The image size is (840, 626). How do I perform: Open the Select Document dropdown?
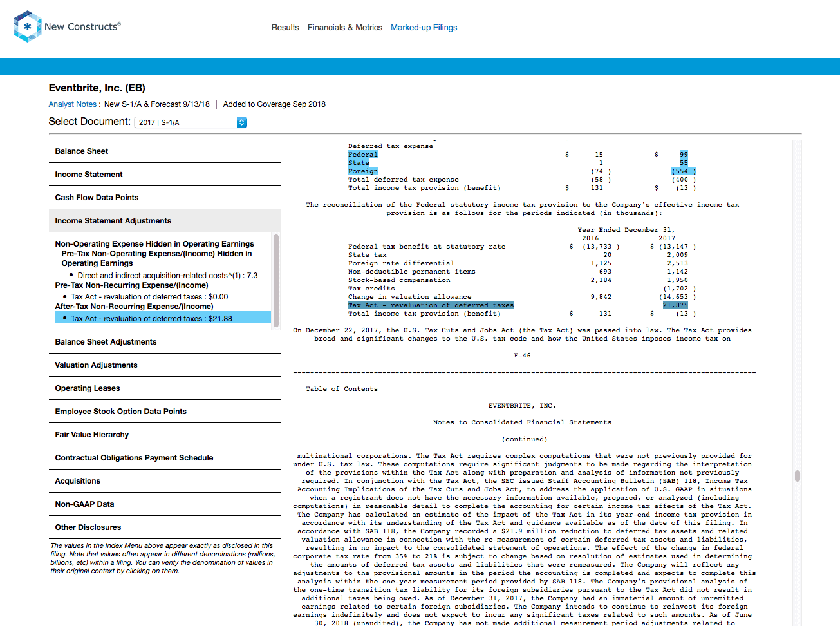coord(191,122)
